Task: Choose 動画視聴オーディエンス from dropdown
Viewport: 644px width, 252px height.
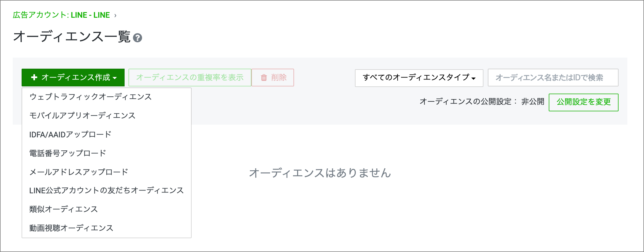Action: [x=71, y=228]
